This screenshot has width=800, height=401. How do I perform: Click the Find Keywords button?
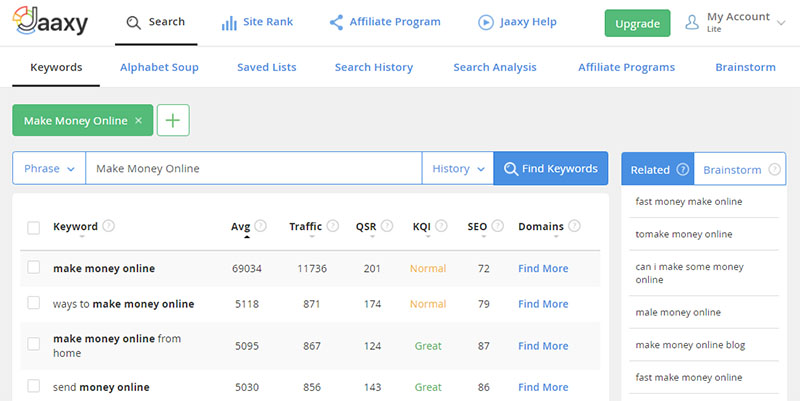click(551, 168)
